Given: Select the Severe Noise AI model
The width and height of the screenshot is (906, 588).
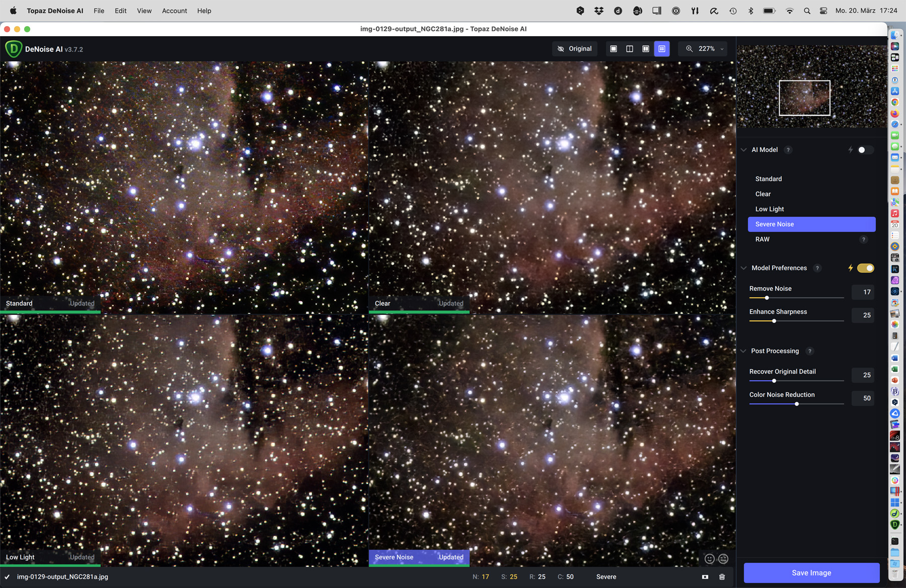Looking at the screenshot, I should pyautogui.click(x=811, y=224).
